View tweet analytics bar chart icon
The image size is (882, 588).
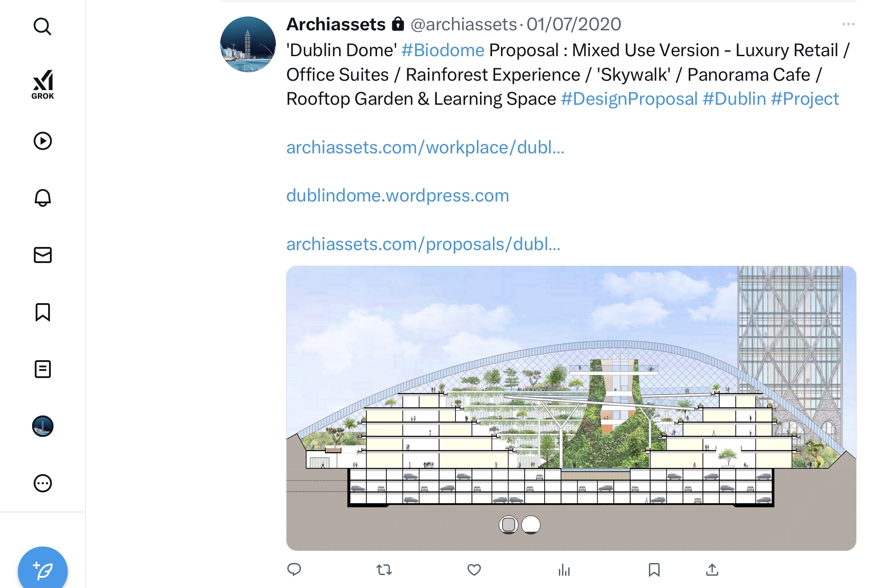pyautogui.click(x=564, y=569)
